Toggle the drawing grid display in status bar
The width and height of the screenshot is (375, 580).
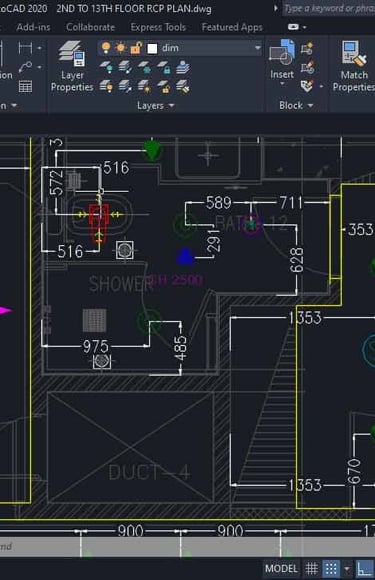tap(312, 568)
